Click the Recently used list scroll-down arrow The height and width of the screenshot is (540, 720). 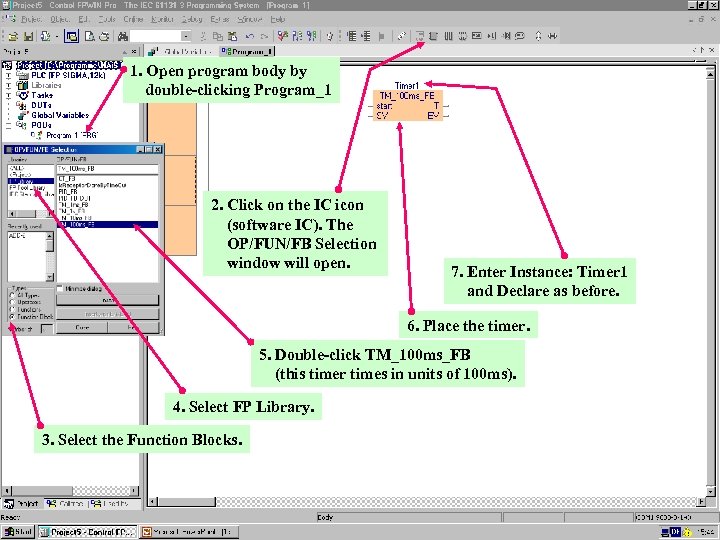[x=50, y=277]
